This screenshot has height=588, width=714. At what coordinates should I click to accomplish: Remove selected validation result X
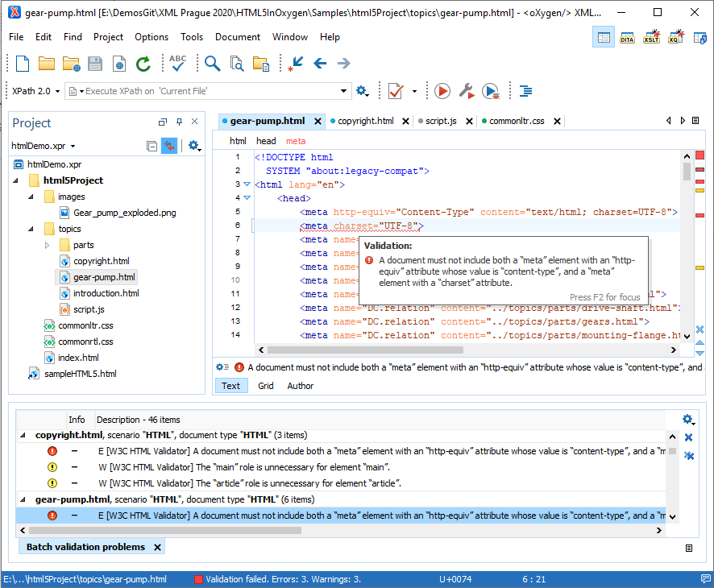point(688,437)
